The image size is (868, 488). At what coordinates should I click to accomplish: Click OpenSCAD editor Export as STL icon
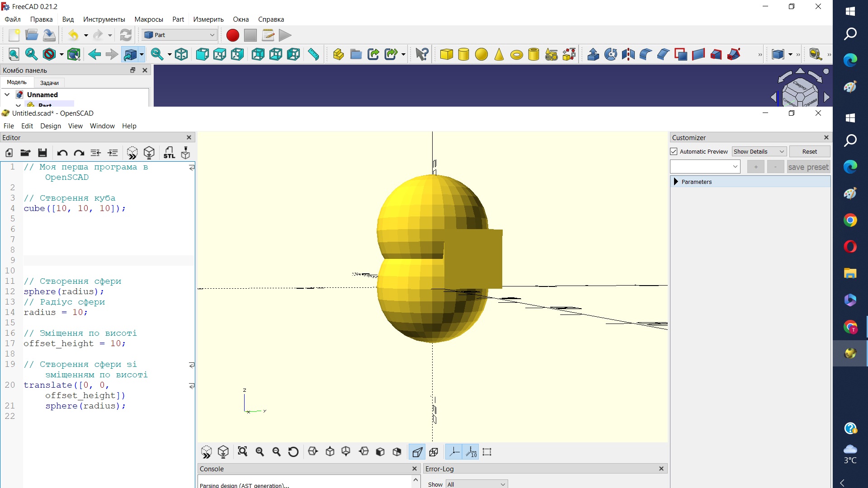point(169,153)
